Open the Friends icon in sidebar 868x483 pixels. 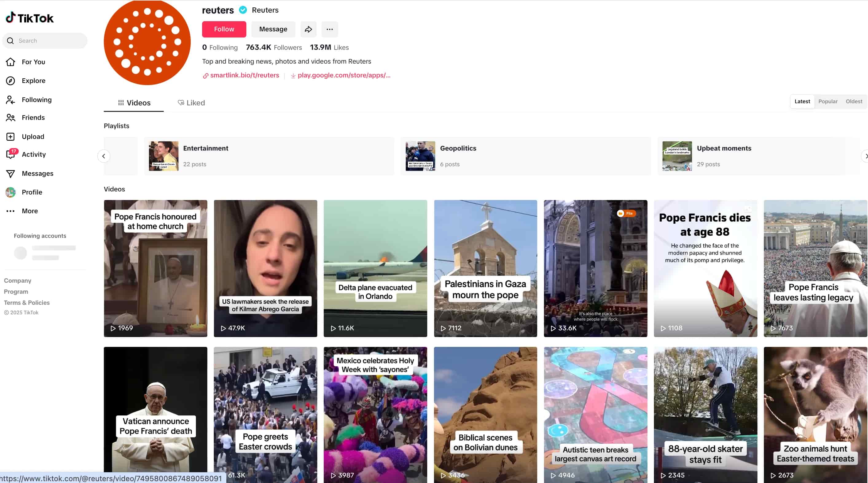10,118
